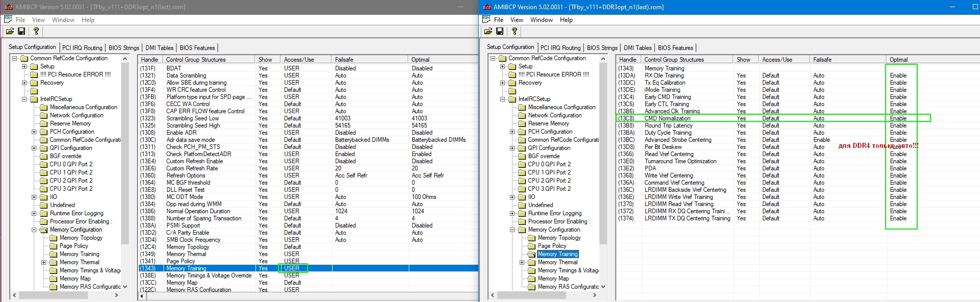Click Open file icon in left window toolbar
Screen dimensions: 980x302
(10, 31)
